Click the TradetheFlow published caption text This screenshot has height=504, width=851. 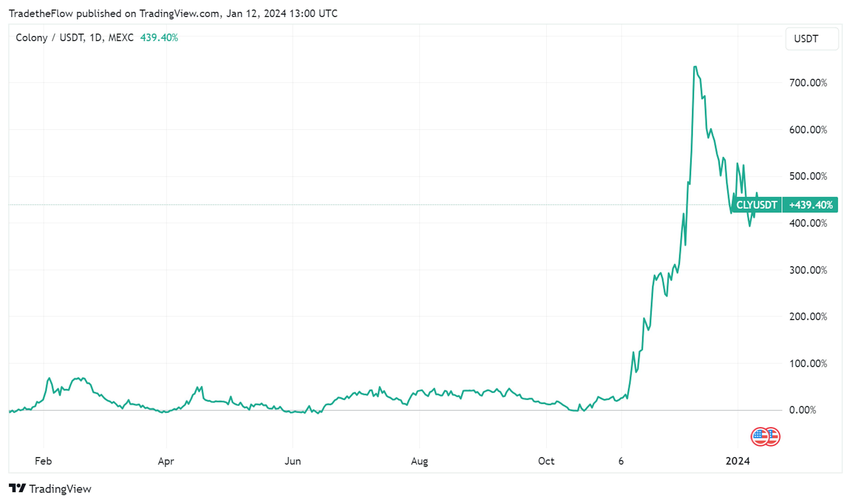pos(173,14)
